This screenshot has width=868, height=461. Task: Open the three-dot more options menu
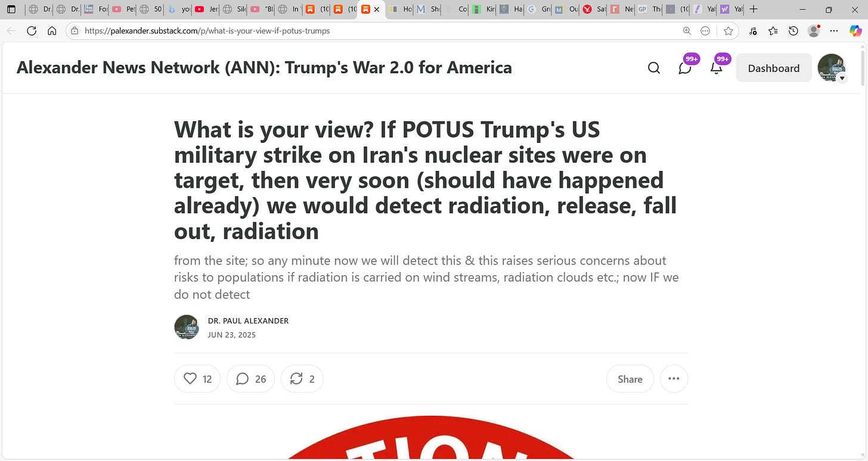(x=674, y=379)
